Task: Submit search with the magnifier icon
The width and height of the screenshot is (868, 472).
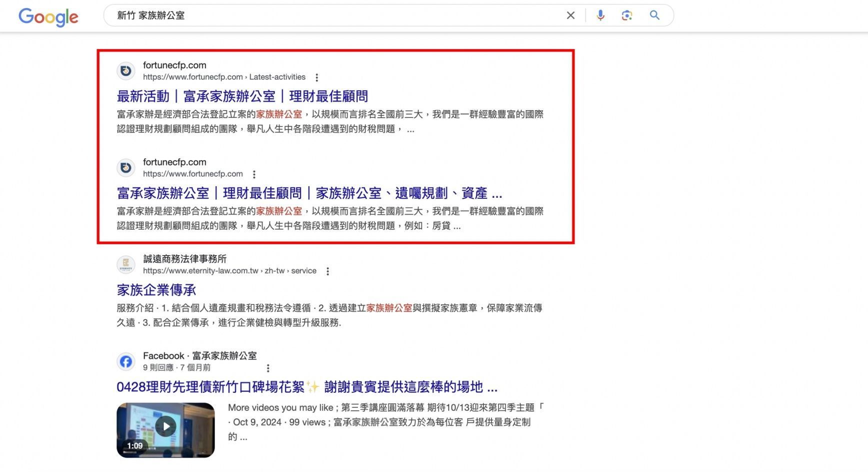Action: pos(654,16)
